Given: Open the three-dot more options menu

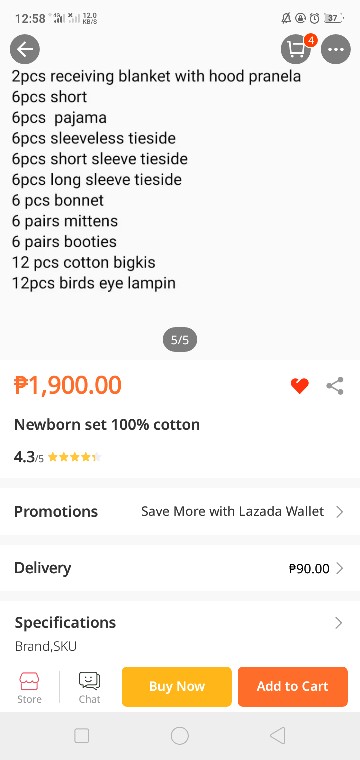Looking at the screenshot, I should [336, 49].
